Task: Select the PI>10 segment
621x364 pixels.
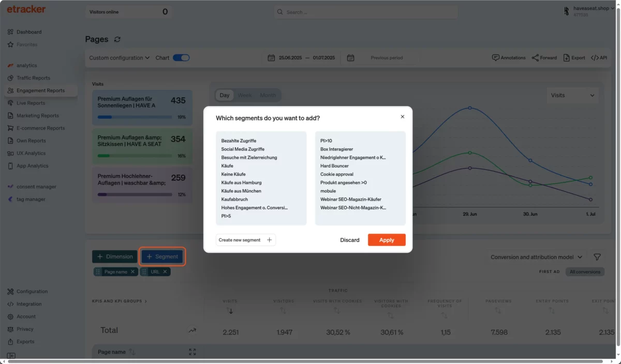Action: pos(326,141)
